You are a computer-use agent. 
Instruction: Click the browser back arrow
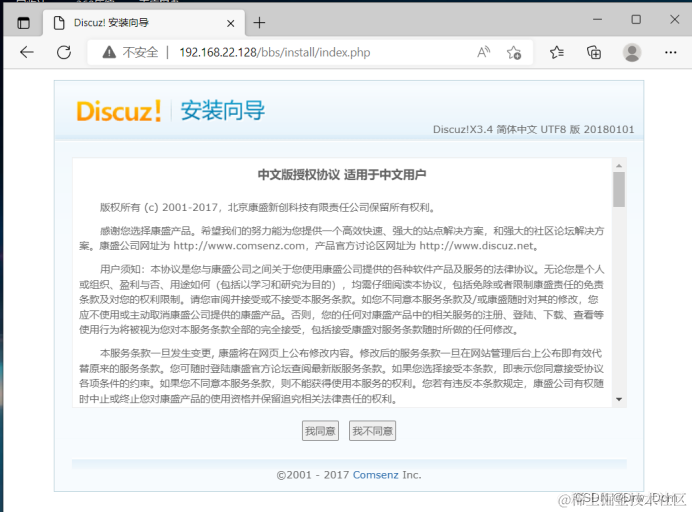point(27,52)
